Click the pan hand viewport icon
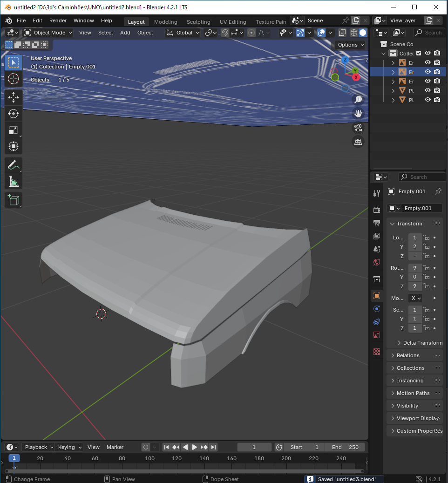This screenshot has width=448, height=483. tap(358, 114)
